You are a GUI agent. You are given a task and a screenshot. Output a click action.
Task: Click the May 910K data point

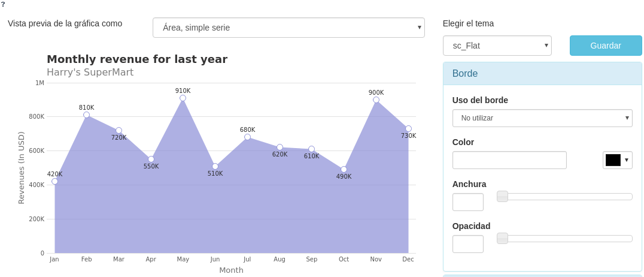click(183, 98)
